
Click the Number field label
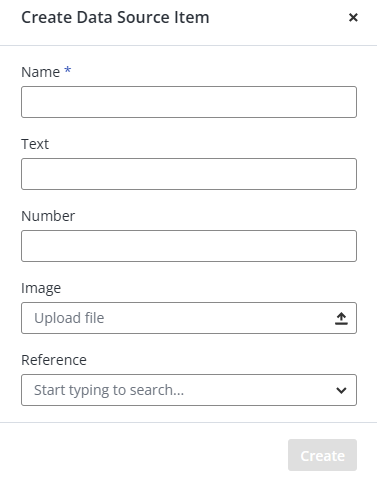click(x=48, y=216)
